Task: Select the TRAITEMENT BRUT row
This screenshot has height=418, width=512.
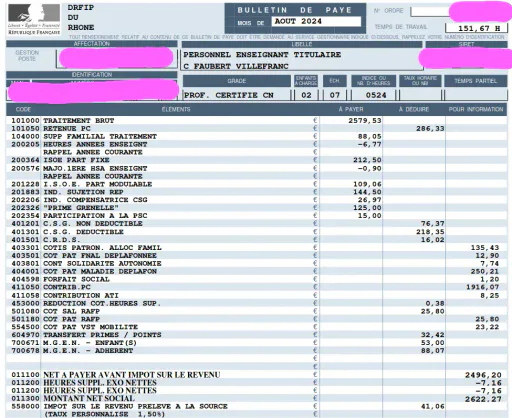Action: pos(256,120)
